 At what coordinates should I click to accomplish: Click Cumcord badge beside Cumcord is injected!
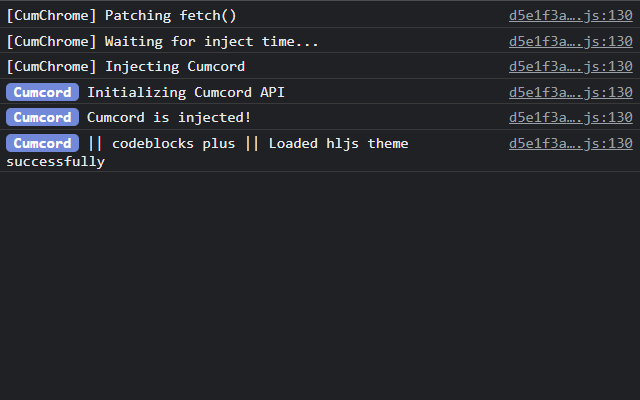pyautogui.click(x=42, y=117)
